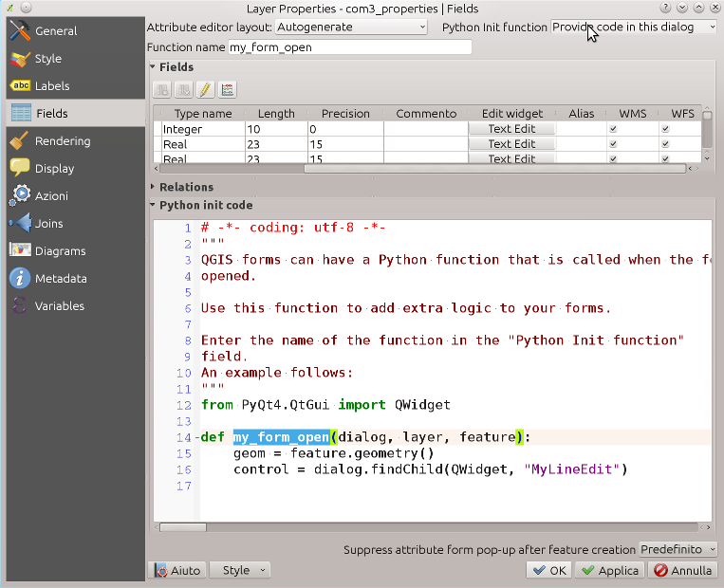Click 'geom = feature.geometry()' on line 15
Viewport: 724px width, 588px height.
(x=333, y=453)
